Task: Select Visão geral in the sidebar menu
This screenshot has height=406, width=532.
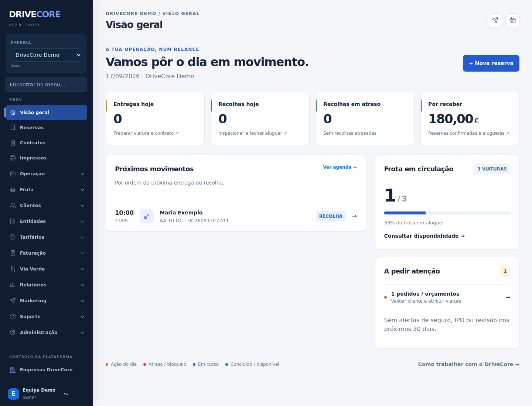Action: [x=46, y=113]
